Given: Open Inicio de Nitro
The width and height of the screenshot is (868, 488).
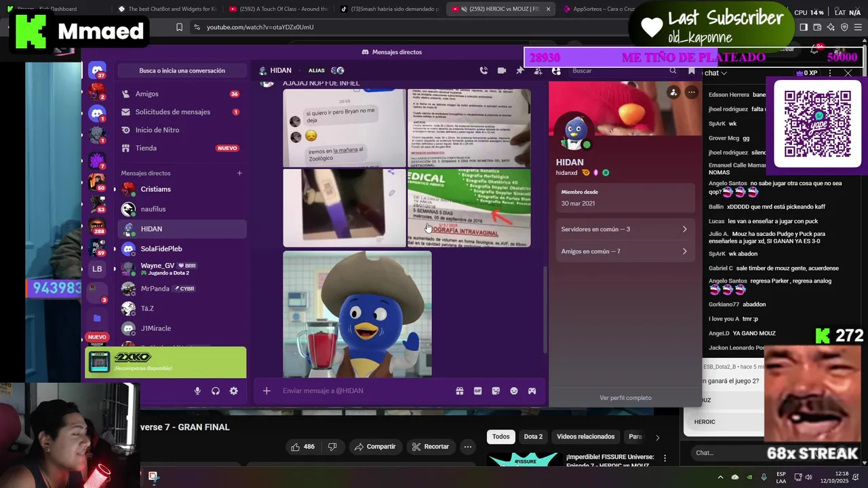Looking at the screenshot, I should pyautogui.click(x=182, y=130).
